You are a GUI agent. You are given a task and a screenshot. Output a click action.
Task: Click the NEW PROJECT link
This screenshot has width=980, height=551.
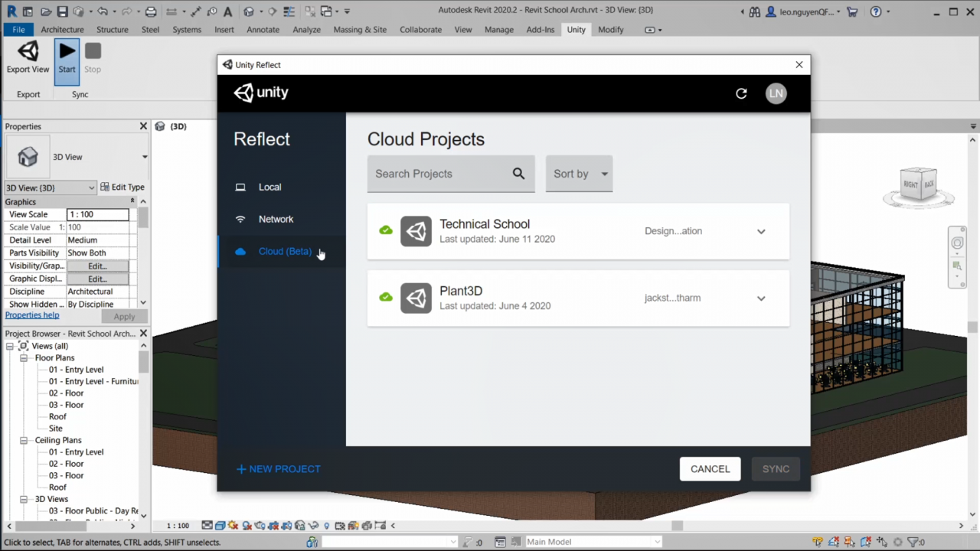coord(278,469)
